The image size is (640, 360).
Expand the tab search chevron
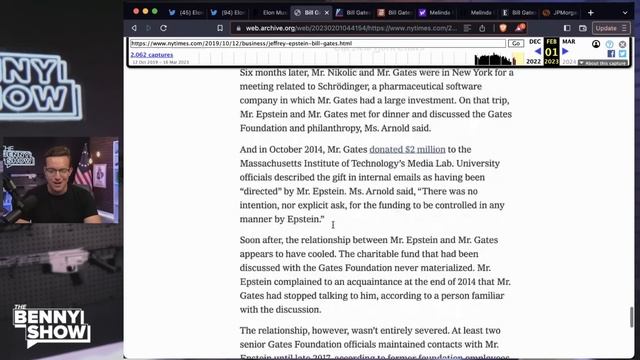tap(625, 13)
